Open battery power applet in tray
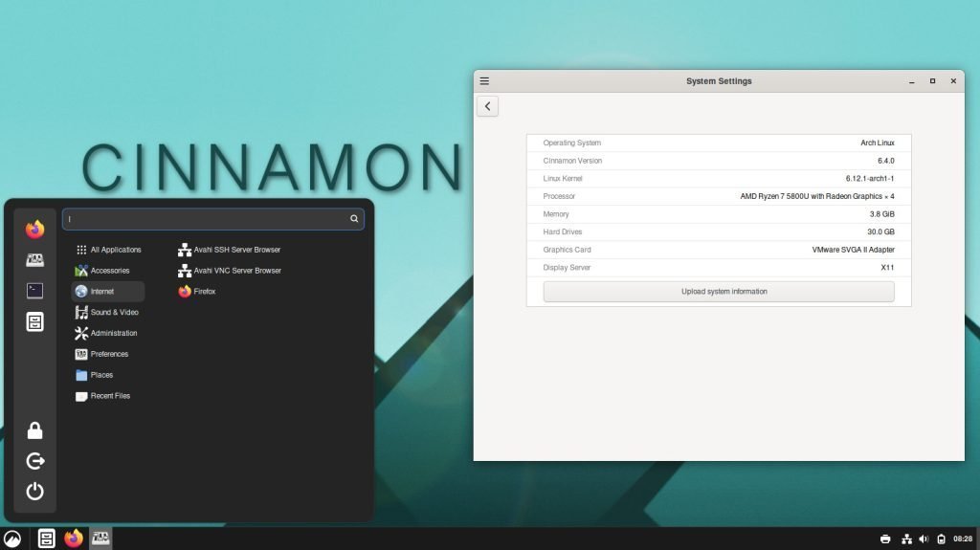980x550 pixels. [942, 539]
